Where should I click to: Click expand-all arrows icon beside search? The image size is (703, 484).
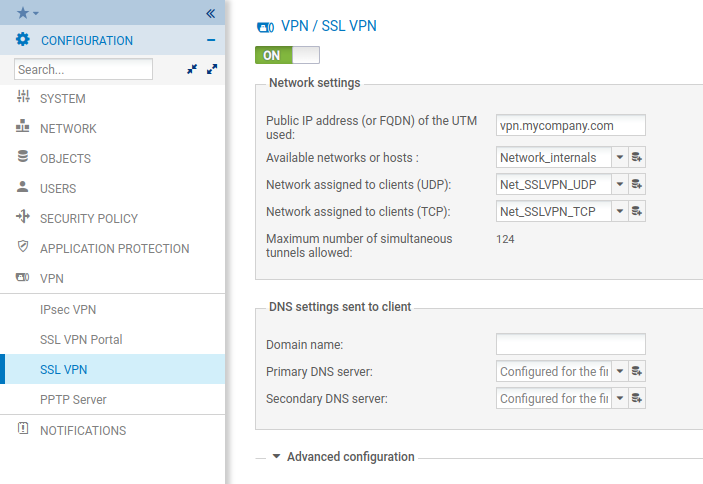coord(211,70)
